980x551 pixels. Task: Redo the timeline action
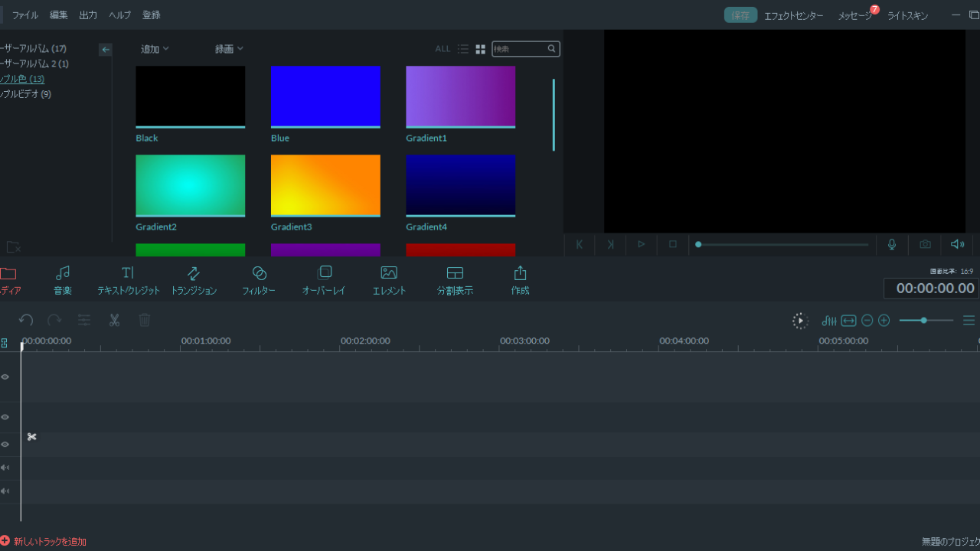pos(54,321)
